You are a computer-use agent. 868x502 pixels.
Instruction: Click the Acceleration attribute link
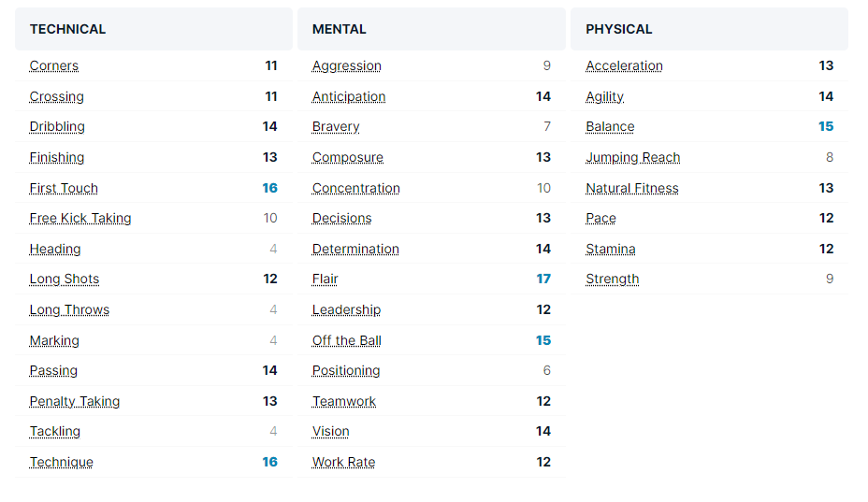coord(624,66)
